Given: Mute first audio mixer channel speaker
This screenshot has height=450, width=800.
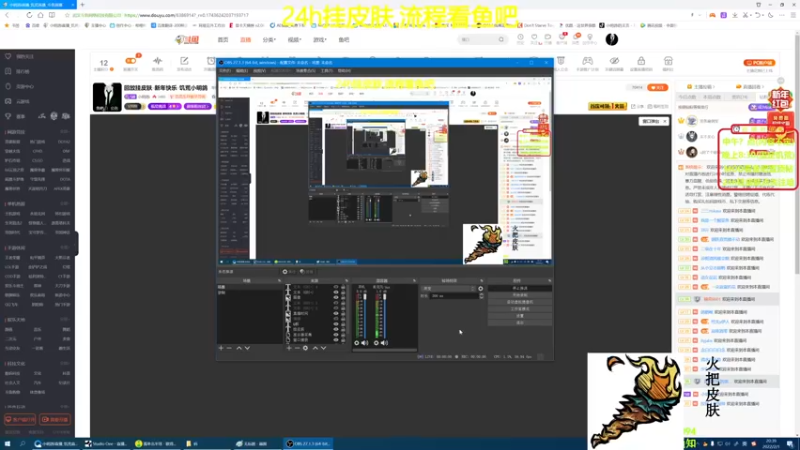Looking at the screenshot, I should tap(365, 343).
